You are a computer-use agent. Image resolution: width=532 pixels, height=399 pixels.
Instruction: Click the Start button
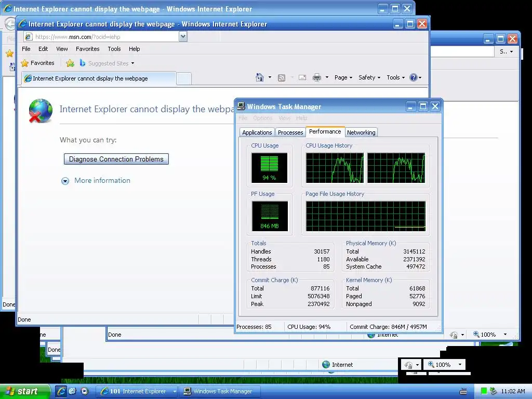[x=25, y=391]
